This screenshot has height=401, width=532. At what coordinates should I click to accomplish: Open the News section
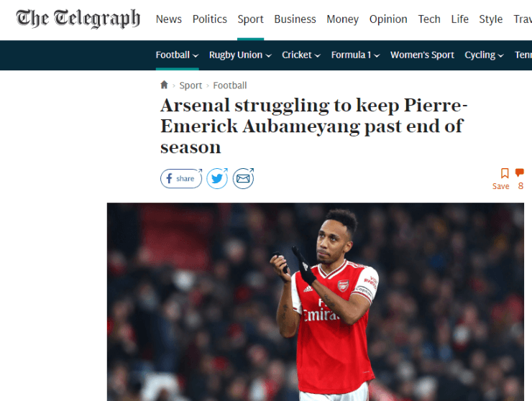169,19
